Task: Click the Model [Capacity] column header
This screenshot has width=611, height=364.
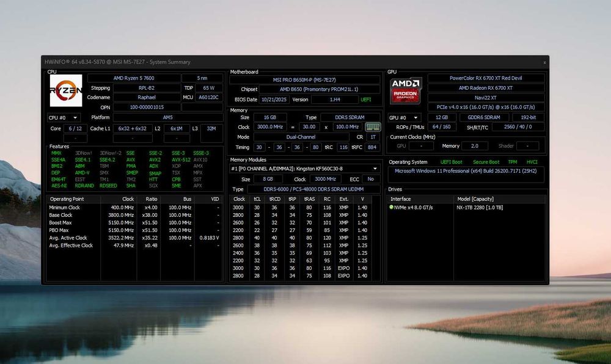Action: (x=499, y=199)
